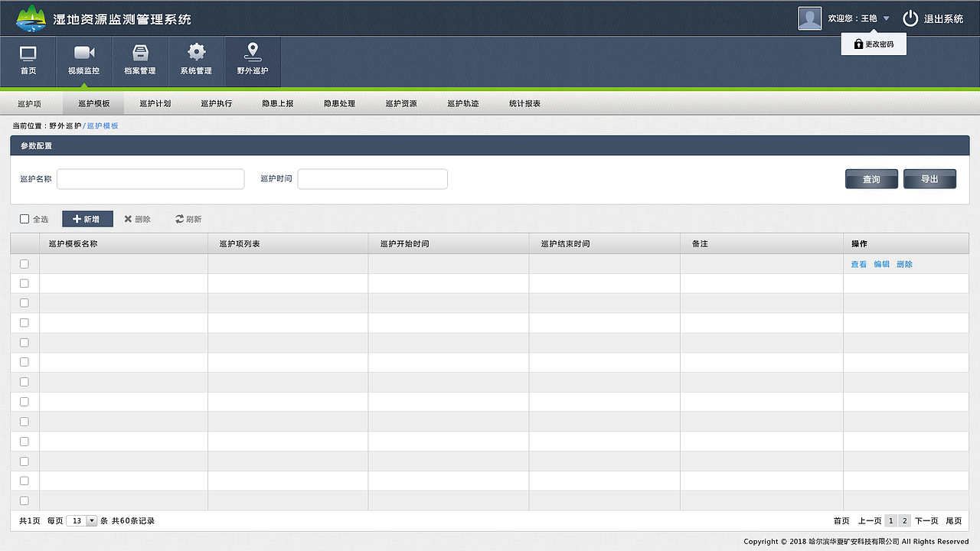Switch to the 巡护轨迹 tab
Viewport: 980px width, 551px height.
(463, 103)
